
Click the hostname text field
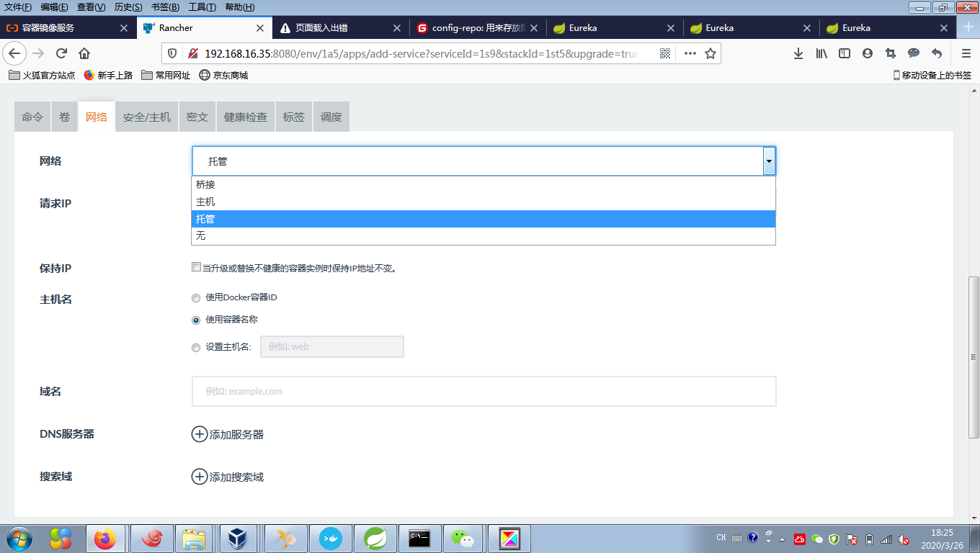point(332,346)
